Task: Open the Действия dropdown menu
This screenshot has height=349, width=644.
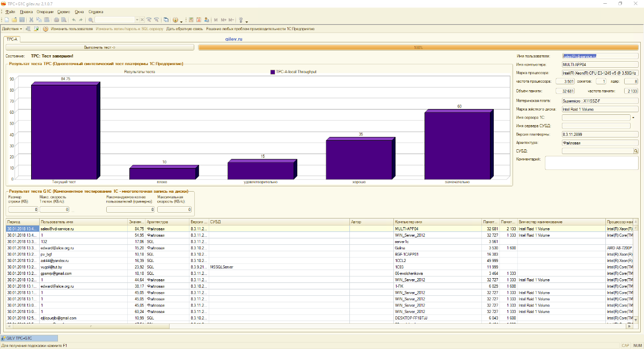Action: (x=12, y=29)
